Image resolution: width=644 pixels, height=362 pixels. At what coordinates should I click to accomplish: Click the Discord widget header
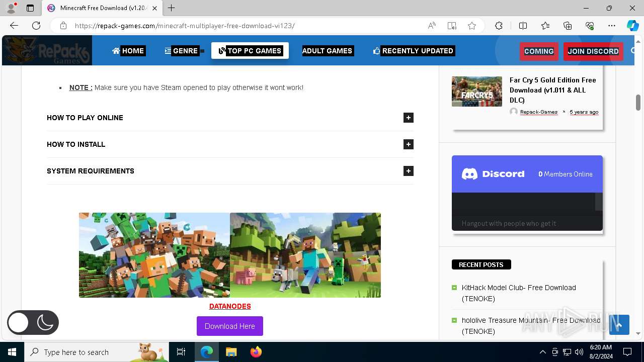[527, 174]
